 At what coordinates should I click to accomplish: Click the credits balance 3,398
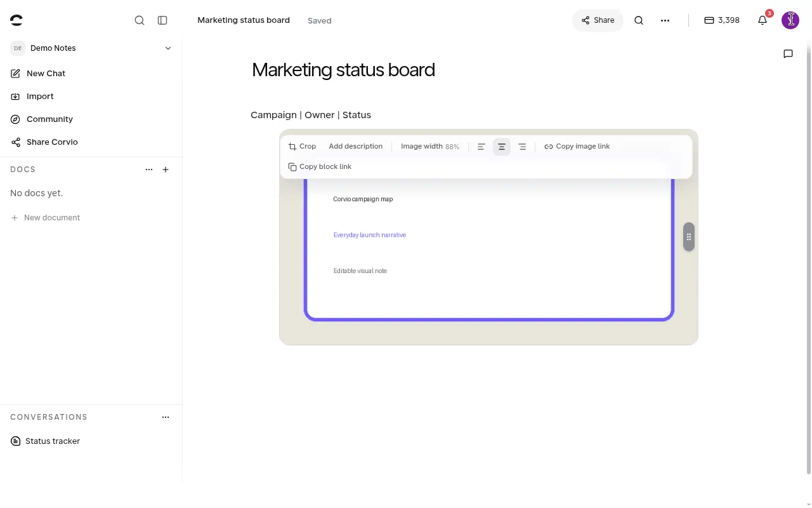click(x=722, y=20)
